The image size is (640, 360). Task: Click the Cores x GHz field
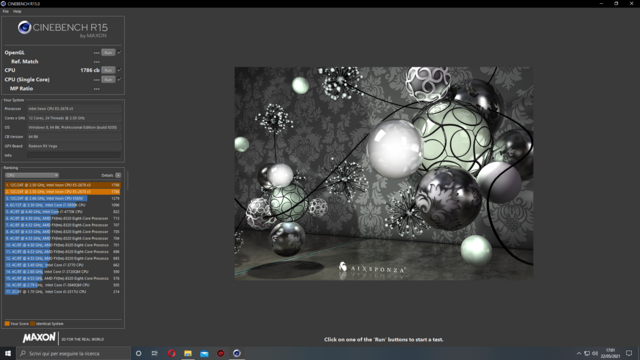74,118
